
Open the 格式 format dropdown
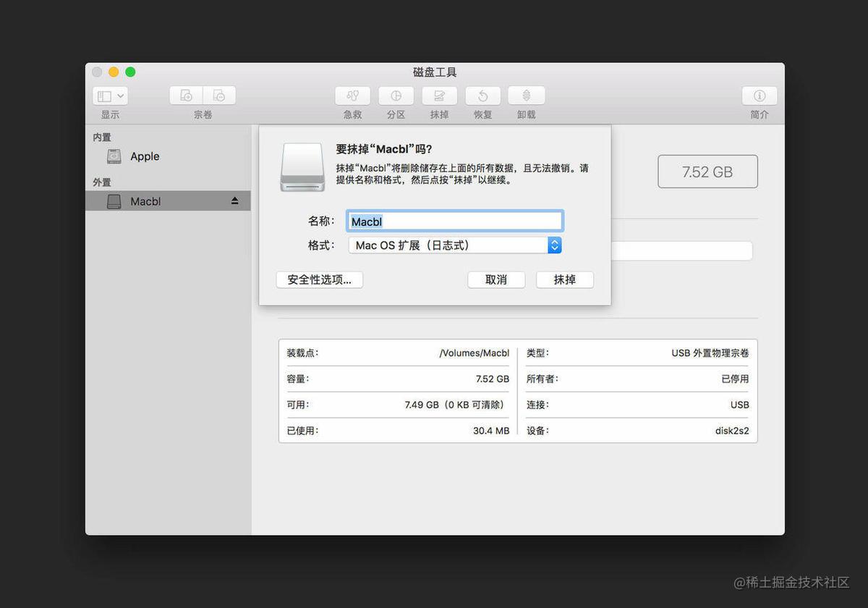tap(554, 245)
